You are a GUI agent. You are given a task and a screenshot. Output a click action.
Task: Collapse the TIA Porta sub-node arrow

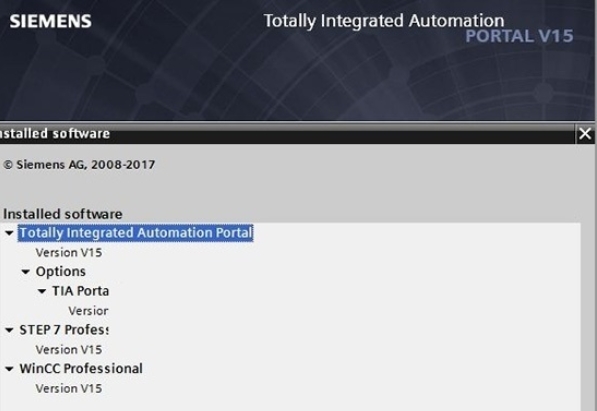click(x=42, y=291)
